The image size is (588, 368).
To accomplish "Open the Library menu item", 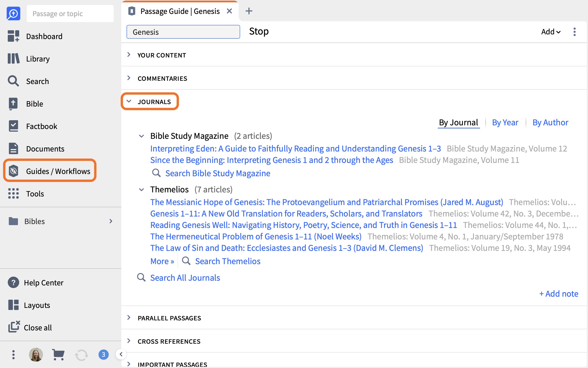I will [38, 59].
